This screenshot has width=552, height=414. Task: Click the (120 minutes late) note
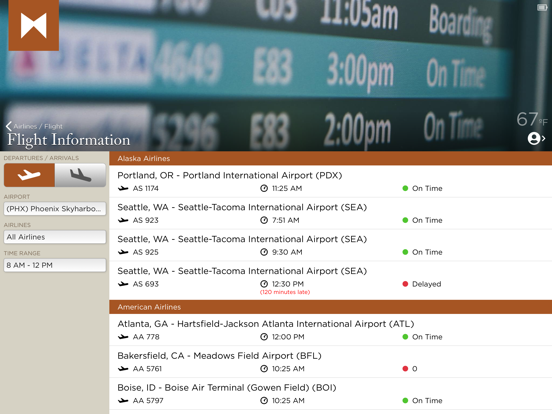coord(285,292)
